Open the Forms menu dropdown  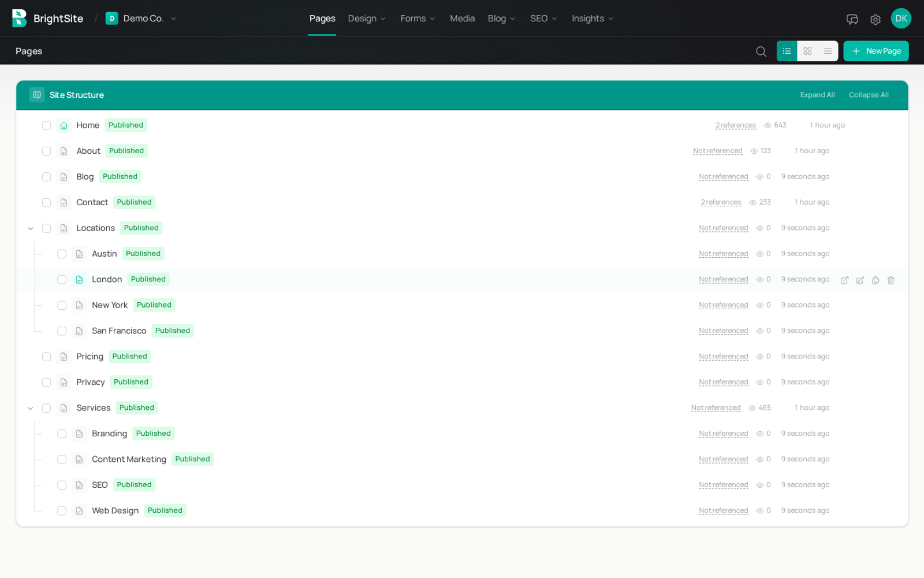click(418, 18)
